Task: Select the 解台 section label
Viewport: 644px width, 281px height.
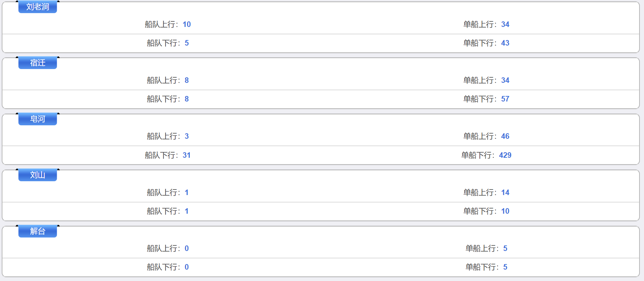Action: (x=38, y=231)
